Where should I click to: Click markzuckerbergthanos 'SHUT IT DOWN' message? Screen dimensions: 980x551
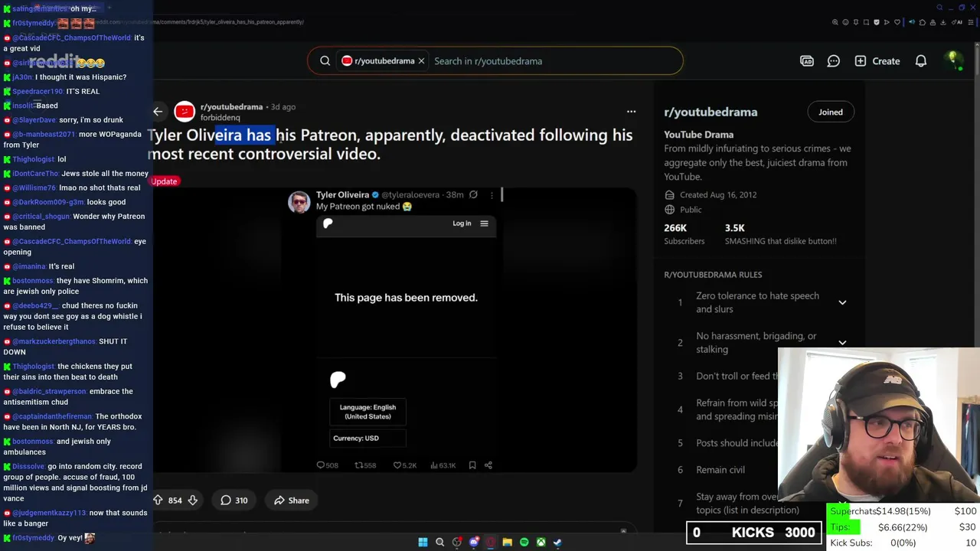tap(66, 347)
